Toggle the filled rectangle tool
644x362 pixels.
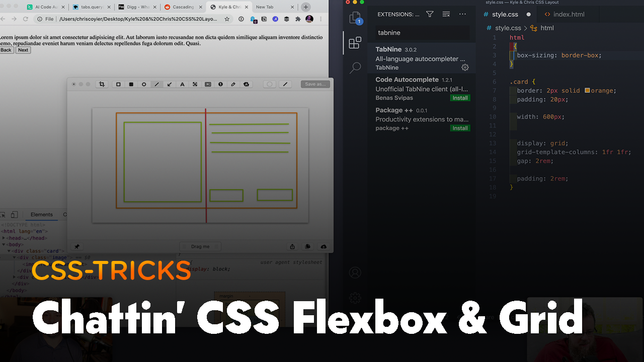(x=131, y=84)
